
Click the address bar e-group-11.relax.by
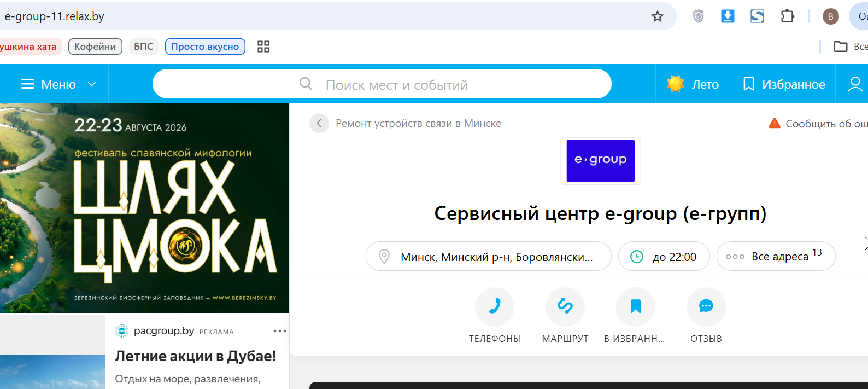(54, 16)
